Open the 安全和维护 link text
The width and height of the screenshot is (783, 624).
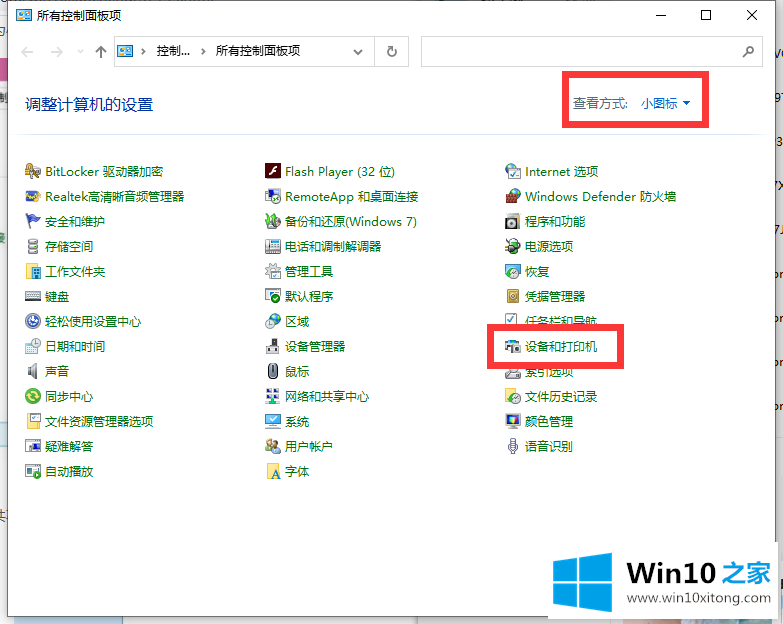pyautogui.click(x=75, y=221)
